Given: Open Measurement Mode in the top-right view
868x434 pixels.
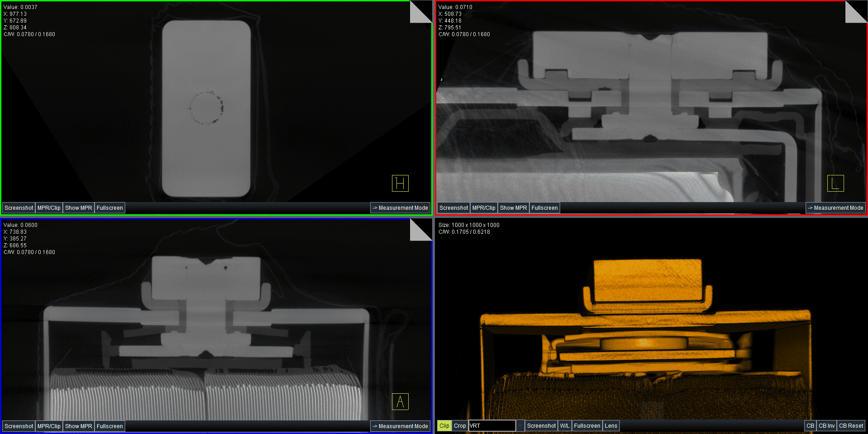Looking at the screenshot, I should pos(835,208).
